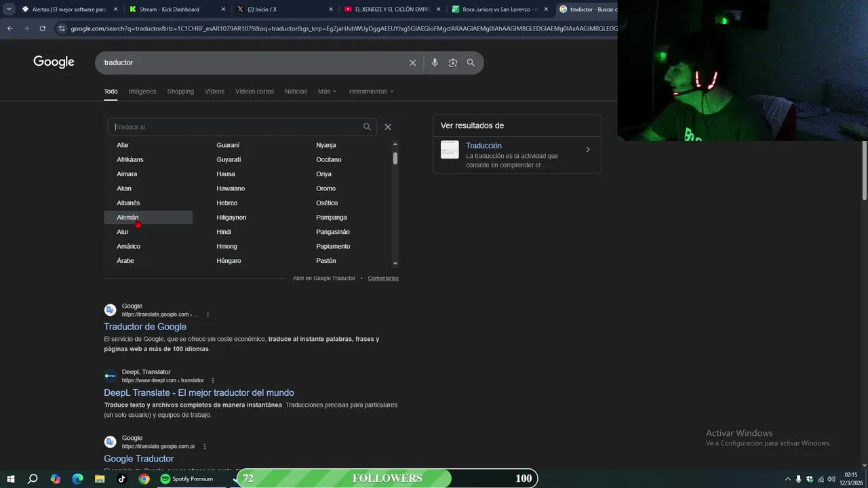The width and height of the screenshot is (868, 488).
Task: Choose Papiamento from the language list
Action: (333, 247)
